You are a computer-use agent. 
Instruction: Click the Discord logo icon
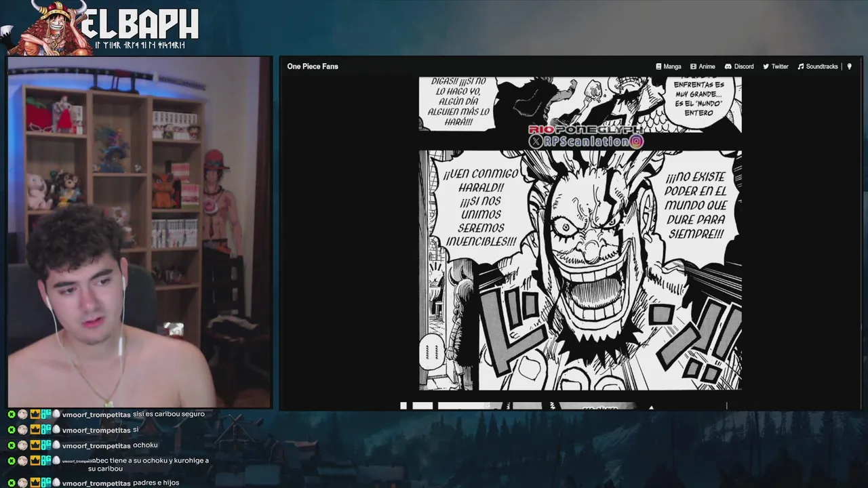(728, 66)
